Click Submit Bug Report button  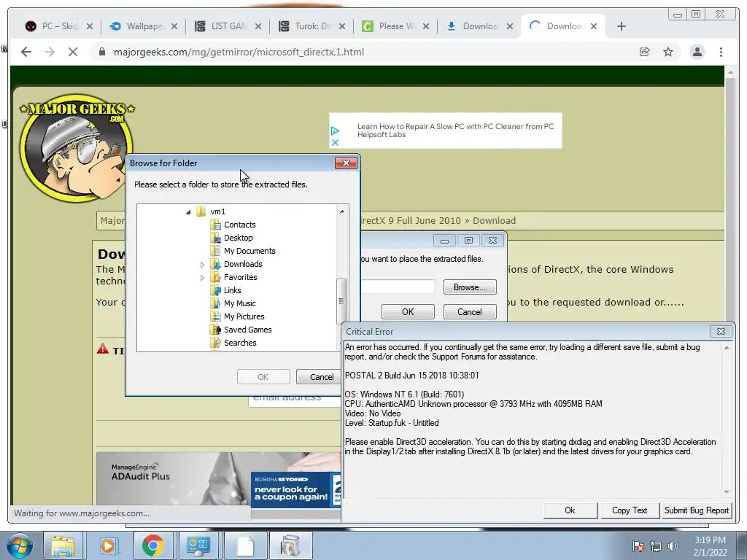pyautogui.click(x=697, y=510)
